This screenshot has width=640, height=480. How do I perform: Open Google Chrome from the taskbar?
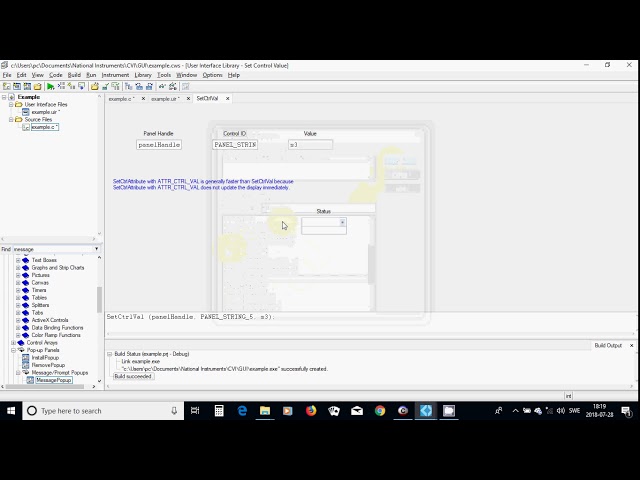click(x=380, y=411)
